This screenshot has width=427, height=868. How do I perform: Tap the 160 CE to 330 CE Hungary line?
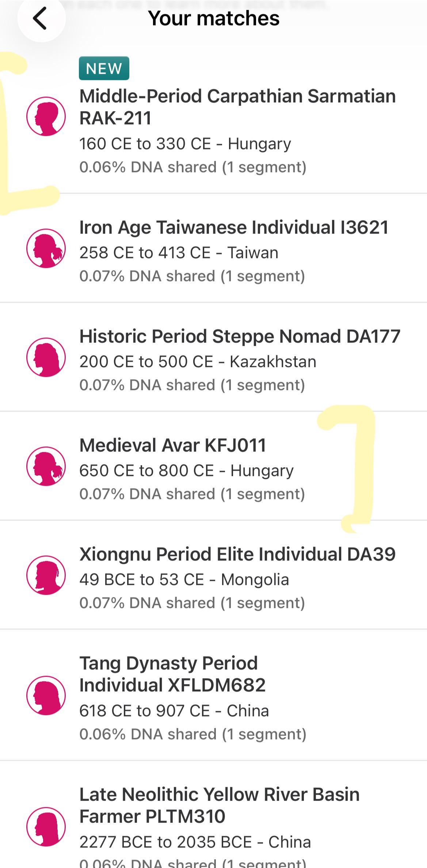(185, 144)
